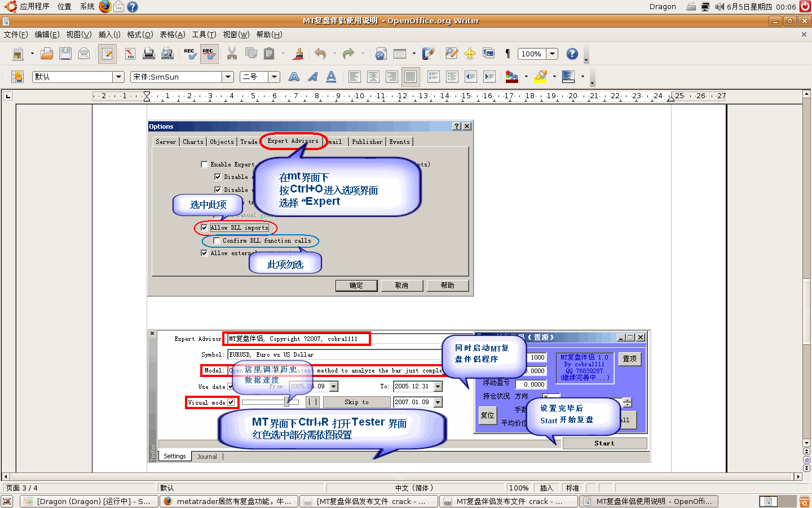Jump to the previous page with the scrollbar button

pos(807,452)
